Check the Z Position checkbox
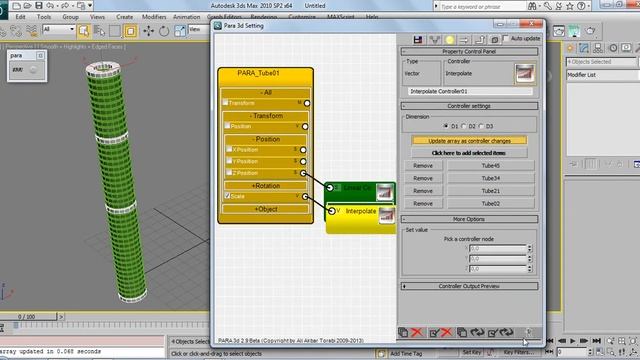Image resolution: width=640 pixels, height=360 pixels. (x=229, y=173)
